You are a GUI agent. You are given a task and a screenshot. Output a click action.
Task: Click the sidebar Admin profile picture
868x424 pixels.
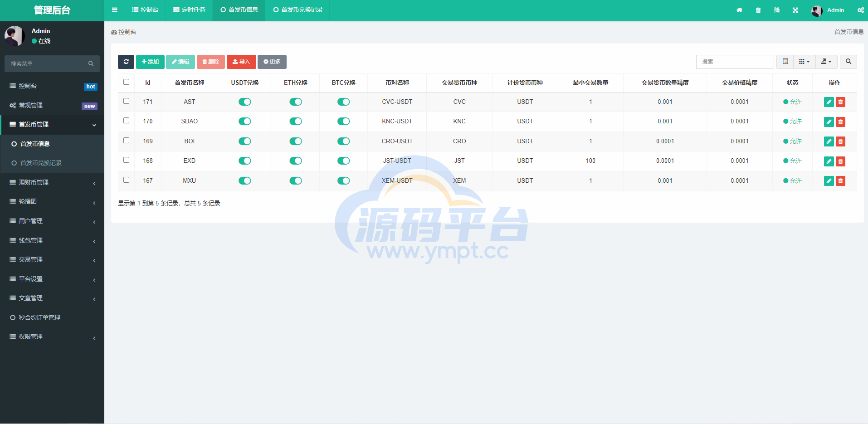pyautogui.click(x=15, y=36)
